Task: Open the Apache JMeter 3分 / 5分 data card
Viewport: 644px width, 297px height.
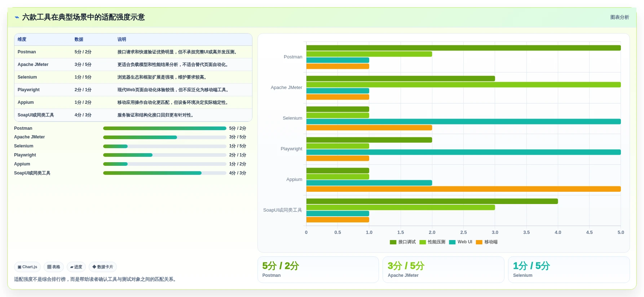Action: 443,270
